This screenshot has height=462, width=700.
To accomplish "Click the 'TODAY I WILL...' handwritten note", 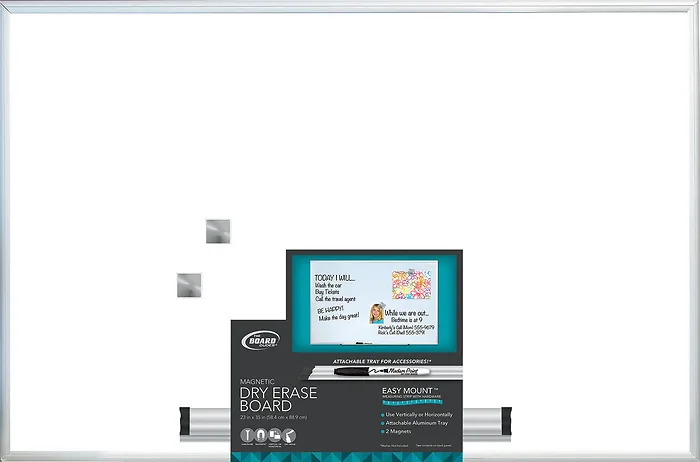I will [x=334, y=278].
